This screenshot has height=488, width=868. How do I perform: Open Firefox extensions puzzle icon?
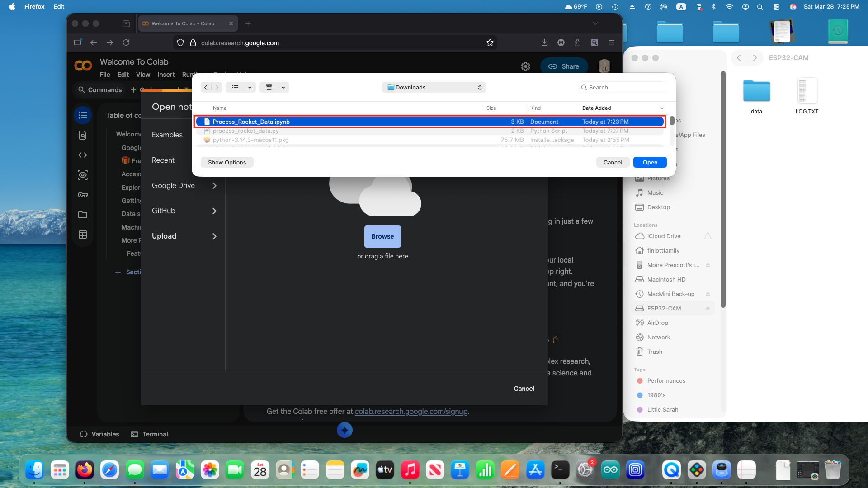click(577, 42)
